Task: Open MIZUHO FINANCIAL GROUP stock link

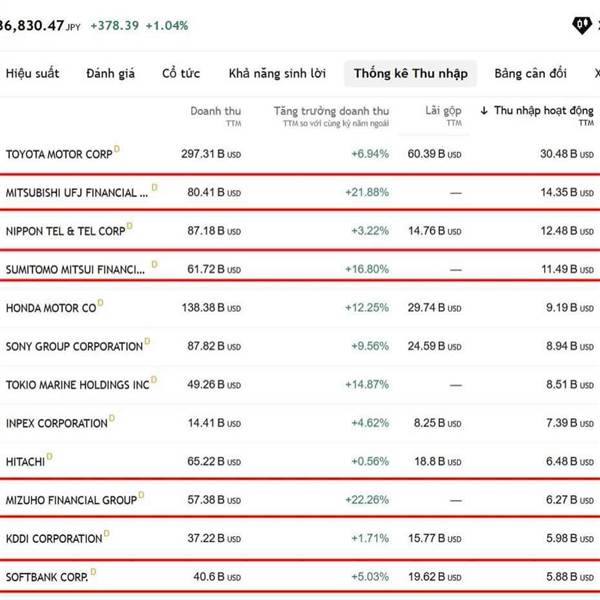Action: (x=71, y=500)
